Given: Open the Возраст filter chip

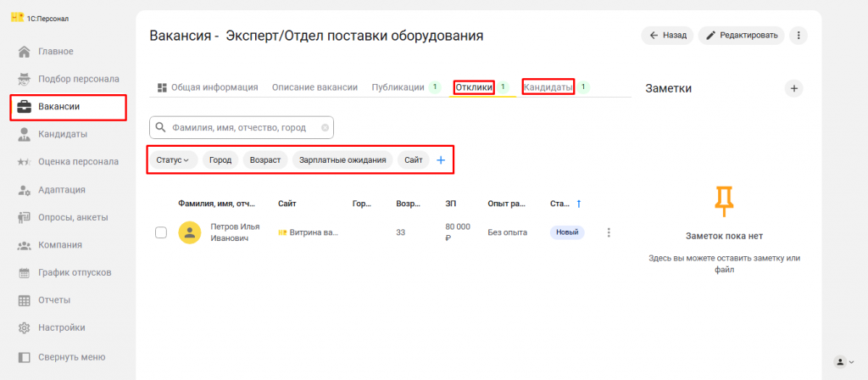Looking at the screenshot, I should tap(265, 160).
